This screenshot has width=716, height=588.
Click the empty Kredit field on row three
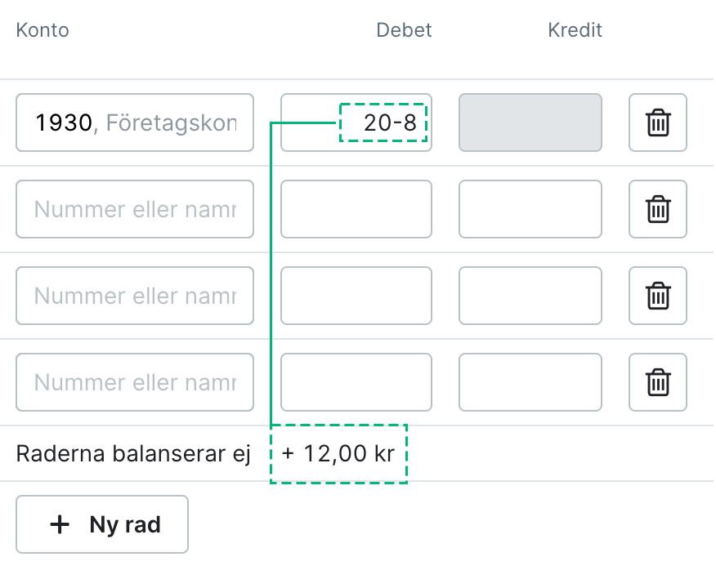point(530,296)
